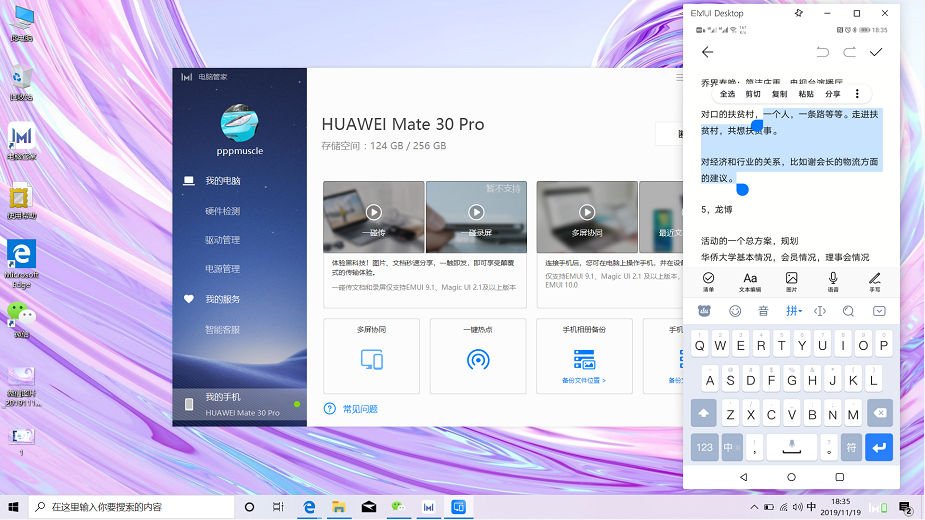Viewport: 925px width, 520px height.
Task: Play the 一碰录屏 tutorial video
Action: coord(476,212)
